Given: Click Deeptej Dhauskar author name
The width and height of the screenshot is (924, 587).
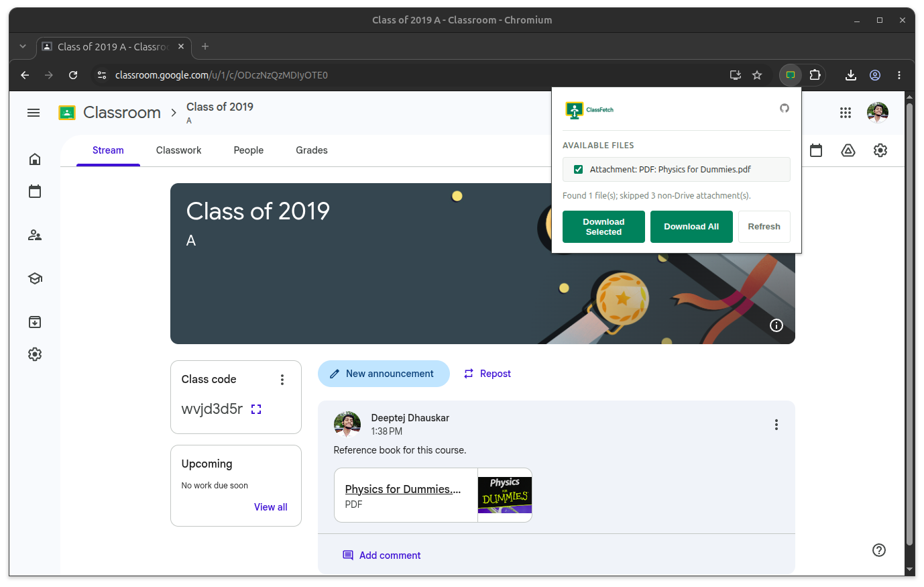Looking at the screenshot, I should tap(410, 418).
